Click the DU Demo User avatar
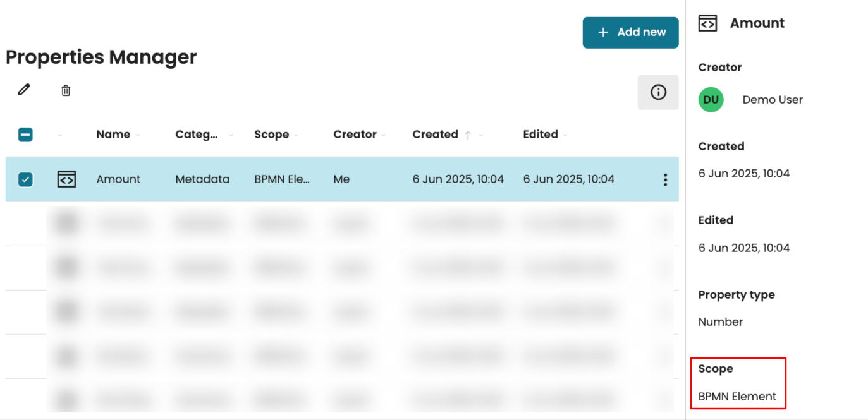 [711, 100]
